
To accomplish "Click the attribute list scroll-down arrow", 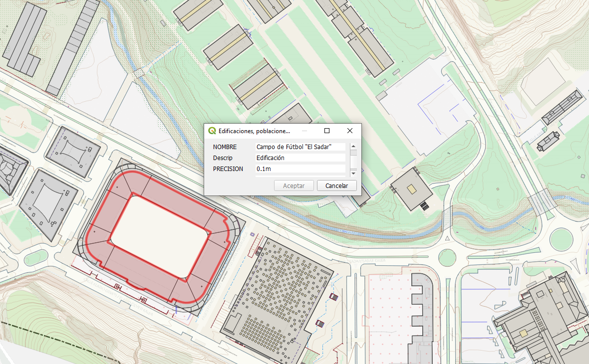I will pyautogui.click(x=353, y=173).
